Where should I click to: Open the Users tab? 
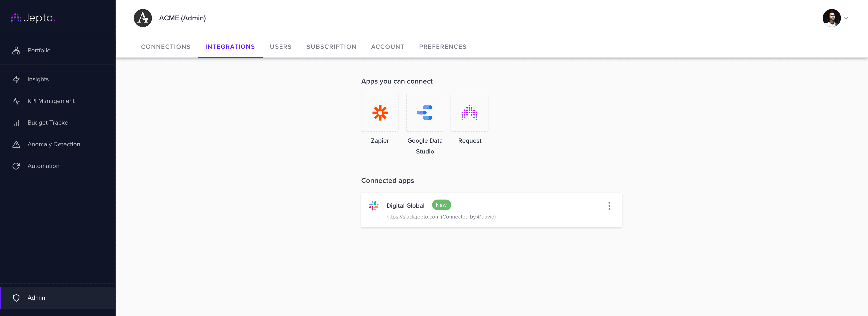pos(281,47)
